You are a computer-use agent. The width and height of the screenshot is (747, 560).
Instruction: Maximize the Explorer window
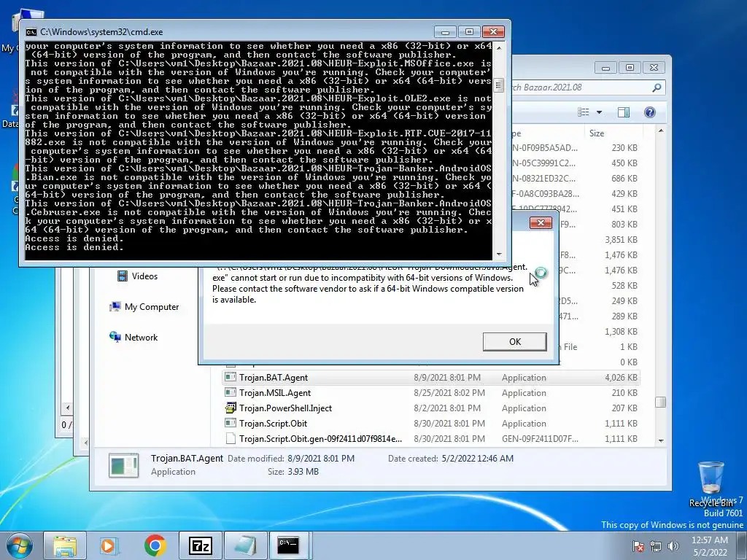(630, 68)
